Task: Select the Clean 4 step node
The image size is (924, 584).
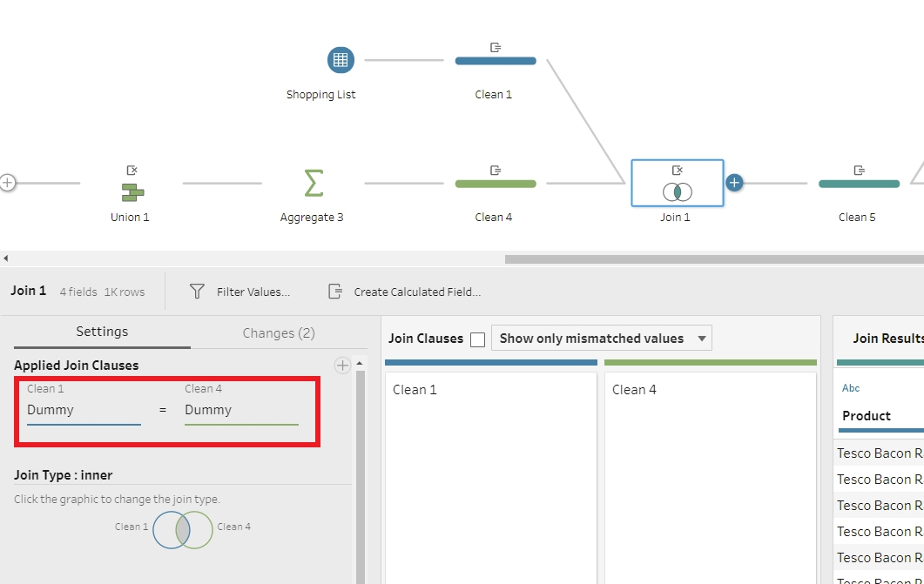Action: 496,184
